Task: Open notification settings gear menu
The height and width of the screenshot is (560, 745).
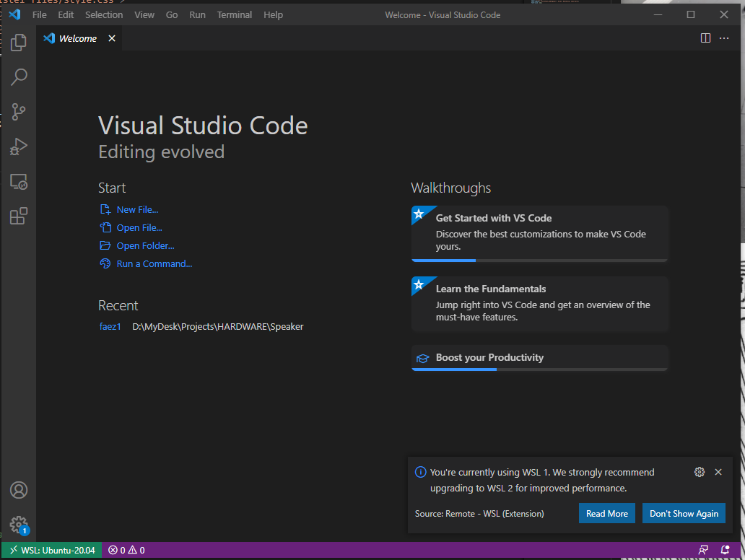Action: click(x=699, y=472)
